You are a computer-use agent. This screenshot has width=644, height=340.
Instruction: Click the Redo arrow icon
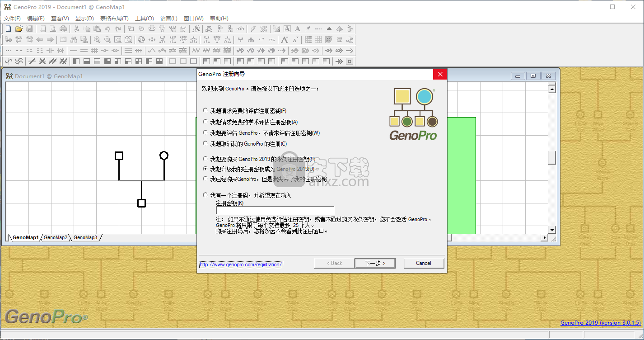(x=118, y=28)
